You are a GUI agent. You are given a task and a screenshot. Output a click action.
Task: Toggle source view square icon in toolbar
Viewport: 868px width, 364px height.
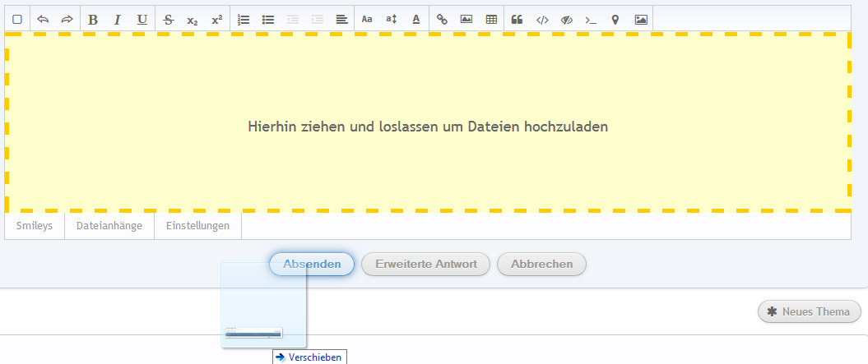pos(17,19)
